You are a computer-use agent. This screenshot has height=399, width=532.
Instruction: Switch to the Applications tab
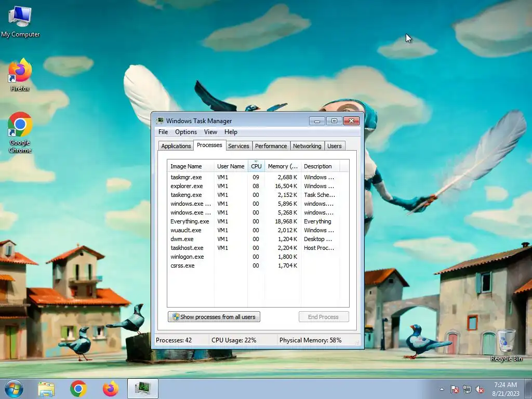[176, 146]
